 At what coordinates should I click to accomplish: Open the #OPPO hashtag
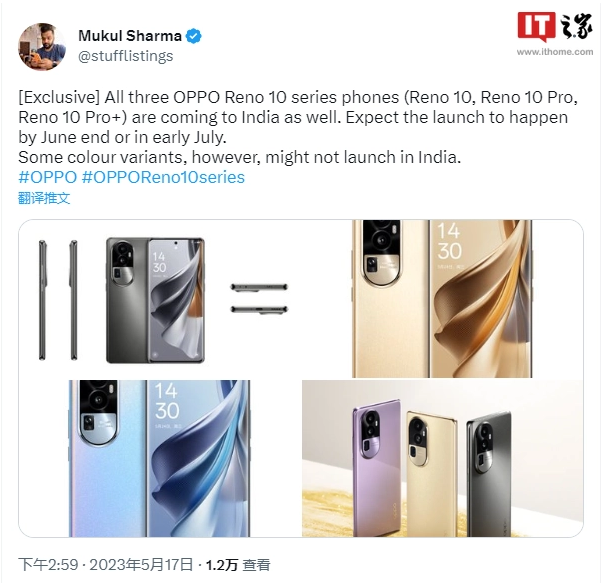(x=48, y=177)
